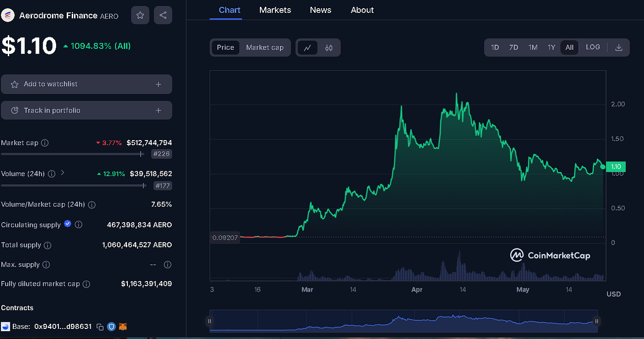Click the 467,398,834 AERO supply value
The width and height of the screenshot is (644, 339).
[x=139, y=225]
